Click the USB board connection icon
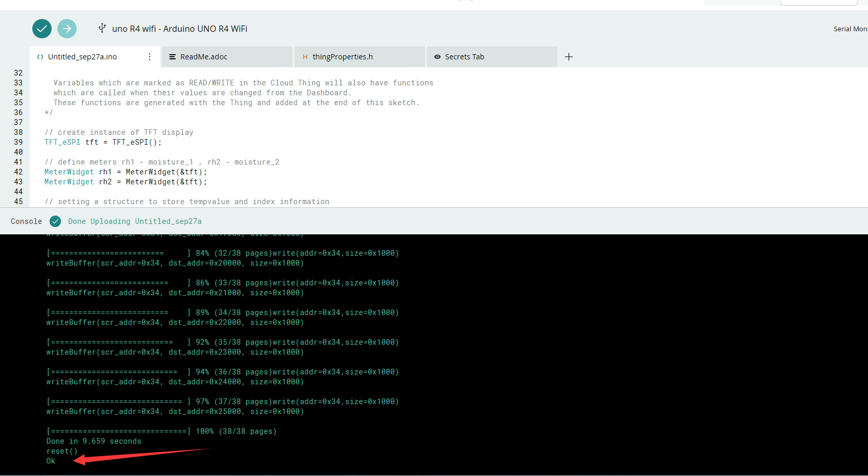868x476 pixels. [x=102, y=28]
